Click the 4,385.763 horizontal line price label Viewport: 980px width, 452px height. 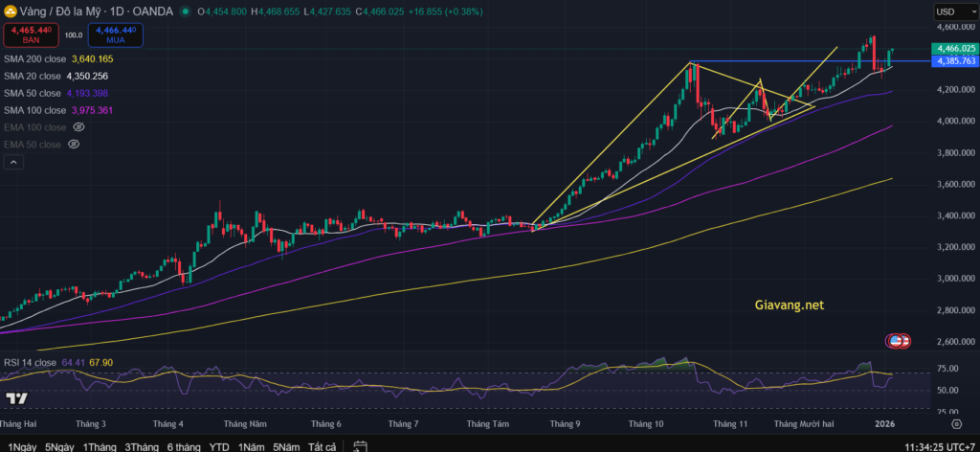point(956,61)
